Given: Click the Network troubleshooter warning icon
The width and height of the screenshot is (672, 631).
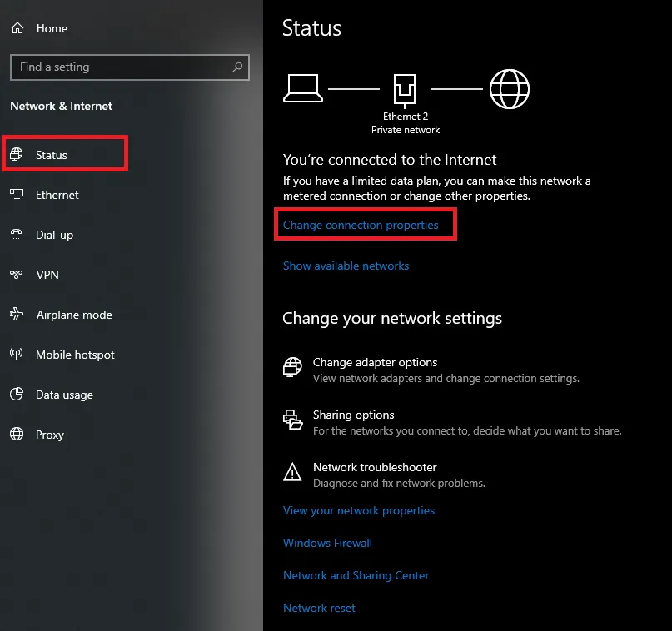Looking at the screenshot, I should 292,474.
